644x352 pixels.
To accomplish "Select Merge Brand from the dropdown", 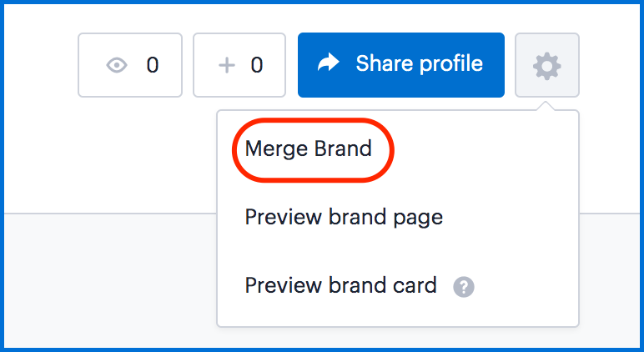I will 309,148.
